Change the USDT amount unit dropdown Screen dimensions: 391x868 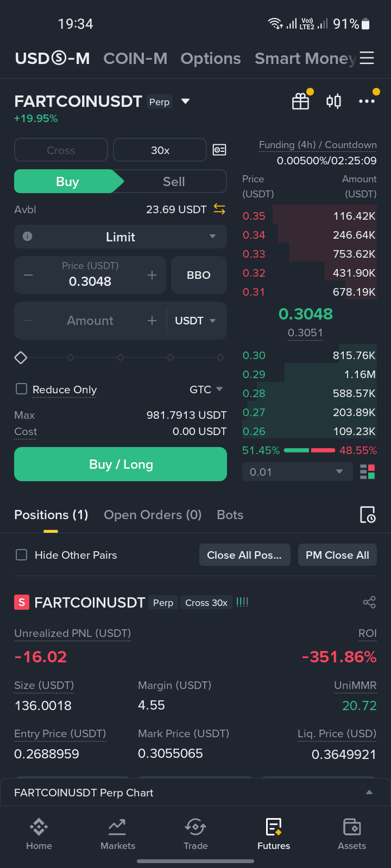click(195, 321)
